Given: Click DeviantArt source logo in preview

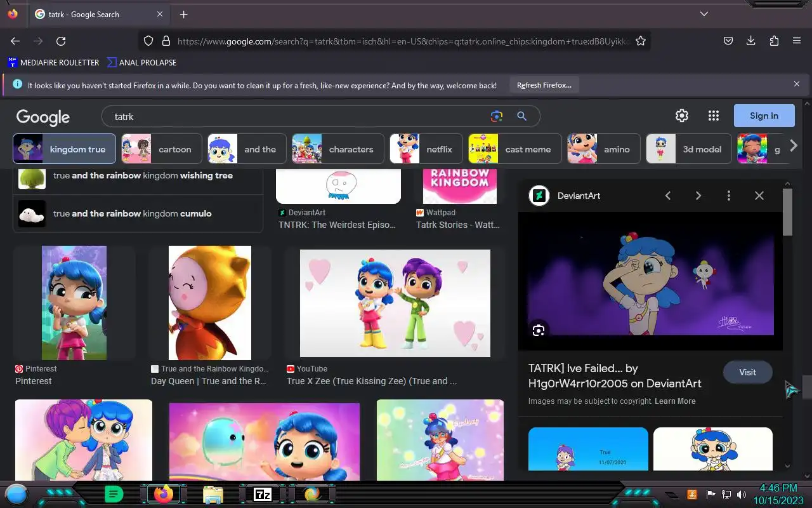Looking at the screenshot, I should coord(539,196).
